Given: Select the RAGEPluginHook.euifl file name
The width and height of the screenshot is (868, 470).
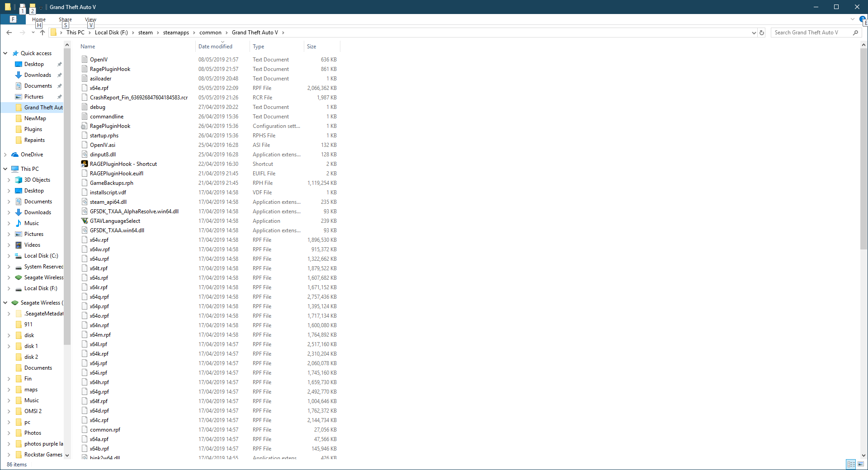Looking at the screenshot, I should (x=117, y=174).
